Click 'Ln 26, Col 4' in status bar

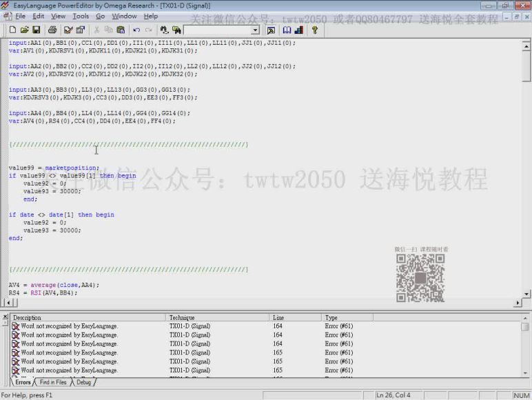393,395
